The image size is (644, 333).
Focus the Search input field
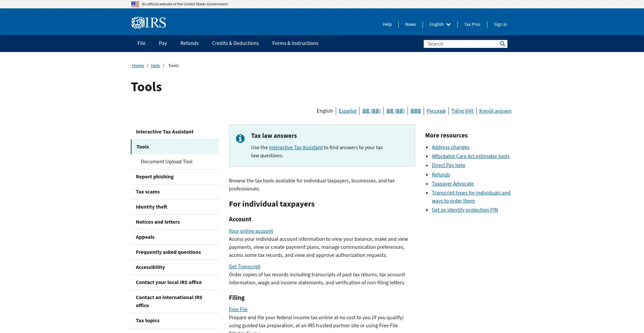tap(461, 44)
